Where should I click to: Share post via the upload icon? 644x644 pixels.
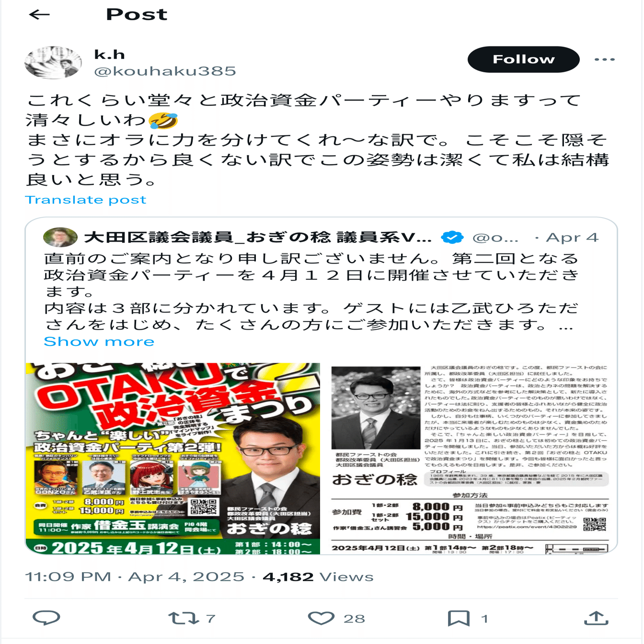point(596,618)
